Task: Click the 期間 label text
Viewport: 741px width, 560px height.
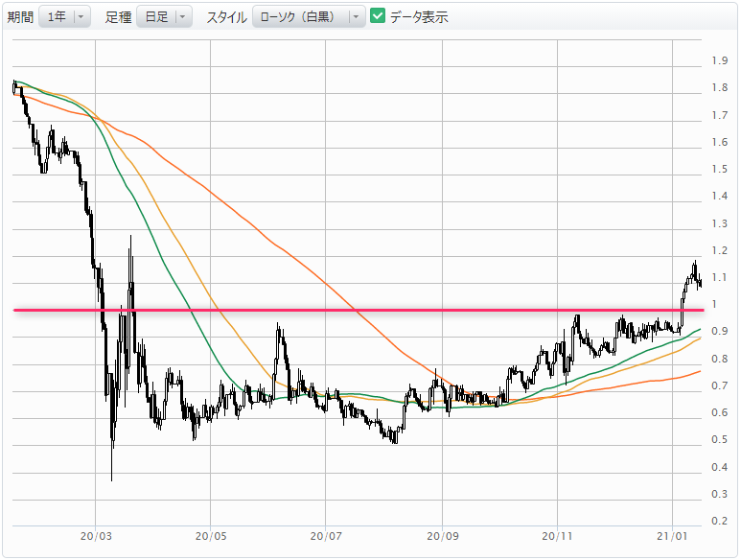Action: point(20,17)
